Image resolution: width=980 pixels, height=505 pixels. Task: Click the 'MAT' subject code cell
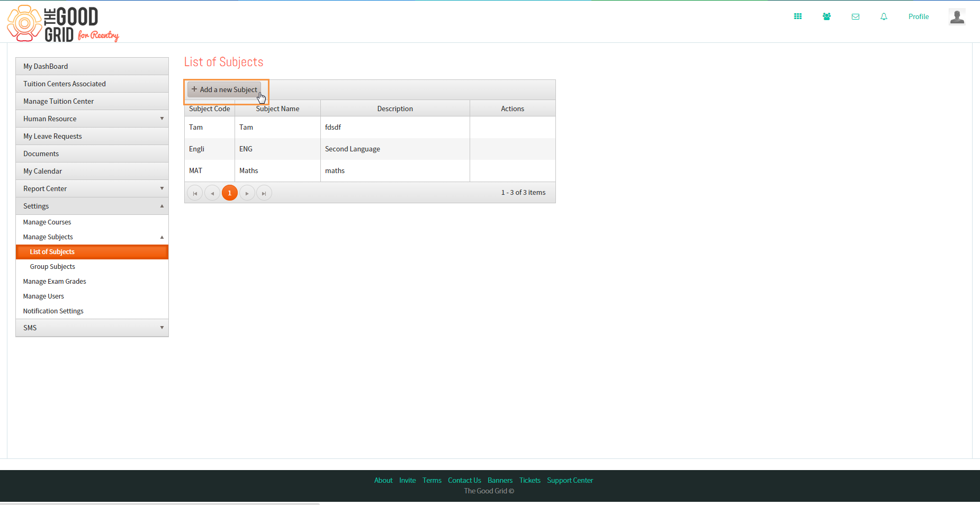210,170
